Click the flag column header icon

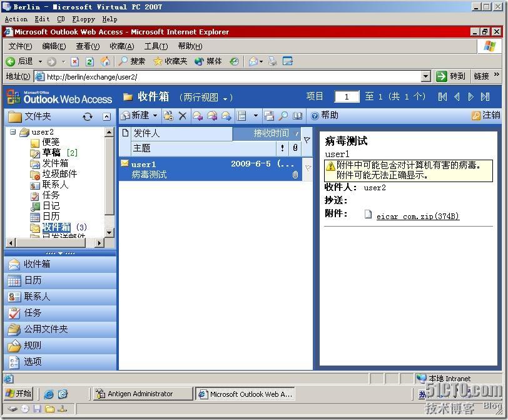(x=307, y=140)
